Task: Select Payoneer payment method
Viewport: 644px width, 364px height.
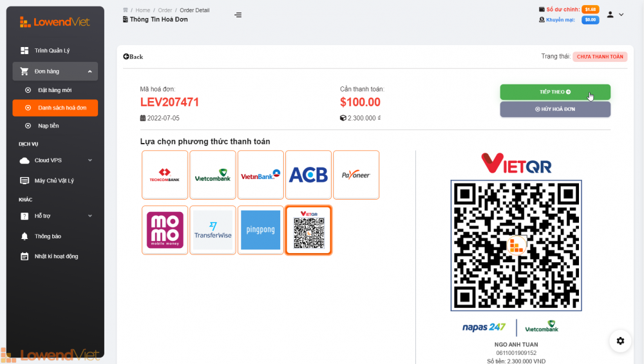Action: pos(356,175)
